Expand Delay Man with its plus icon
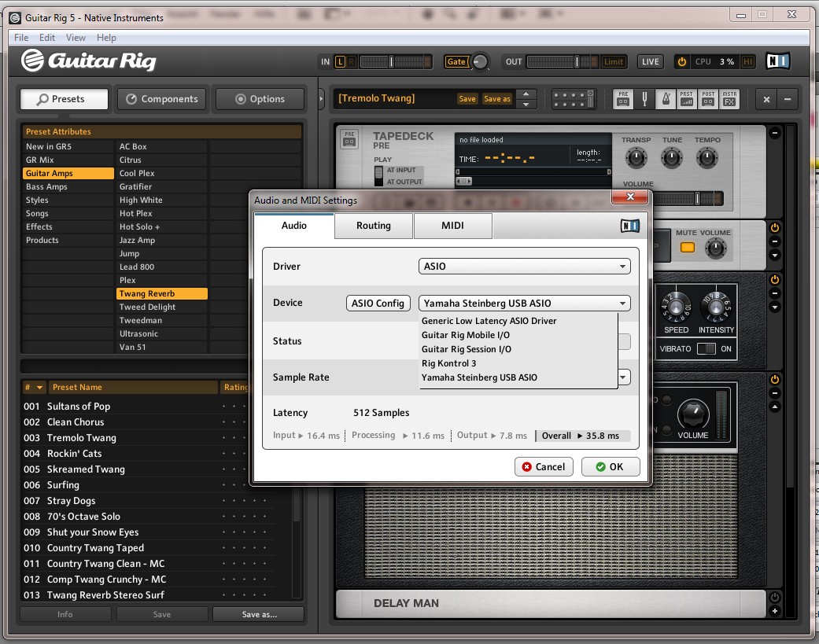 [775, 611]
